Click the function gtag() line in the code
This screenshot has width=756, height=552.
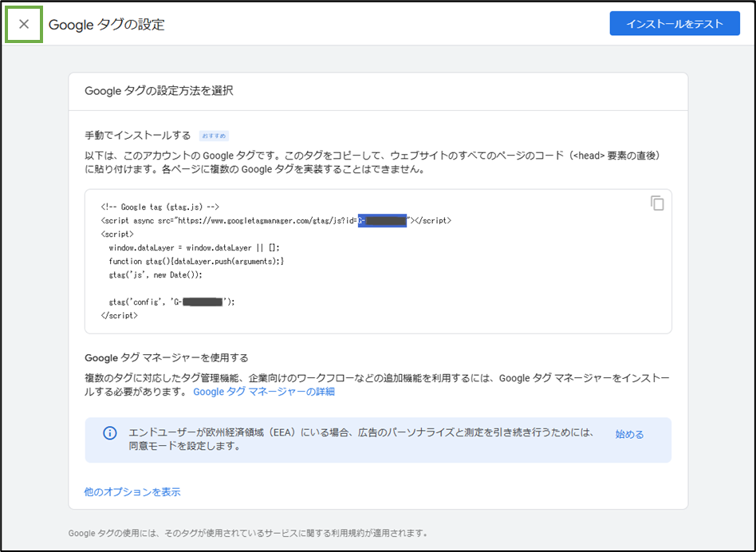click(196, 262)
